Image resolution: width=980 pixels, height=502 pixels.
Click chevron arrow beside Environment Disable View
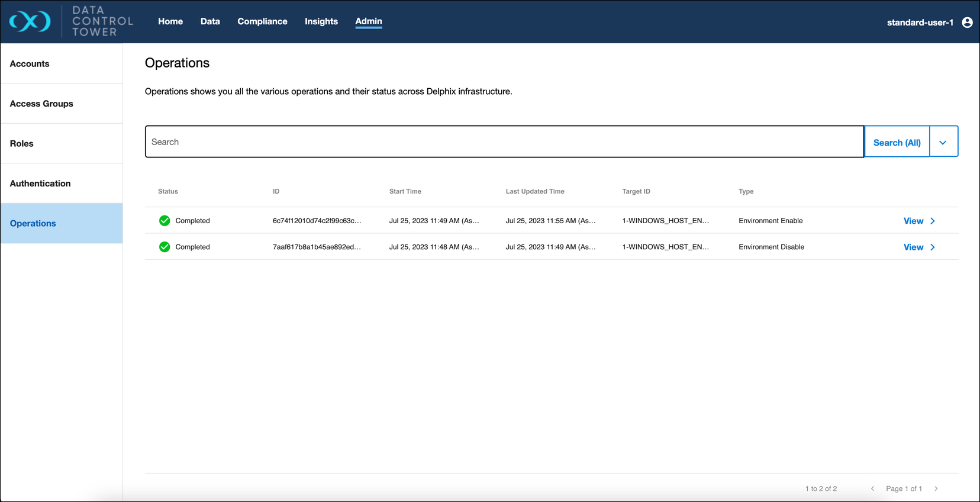(933, 247)
